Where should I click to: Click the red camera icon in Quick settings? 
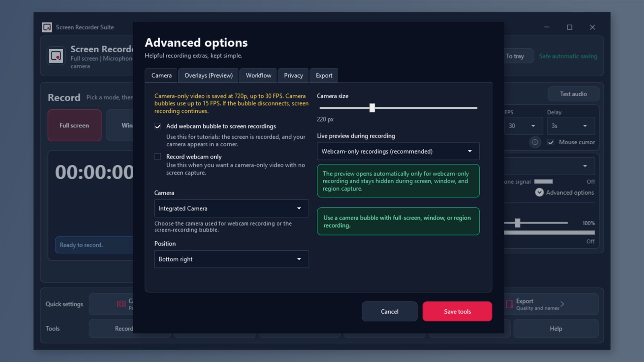point(121,304)
